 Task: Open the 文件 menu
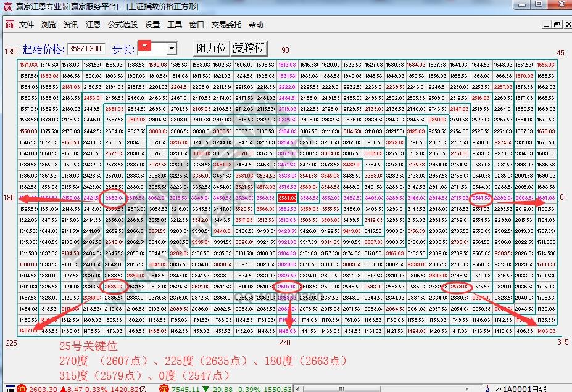(25, 25)
